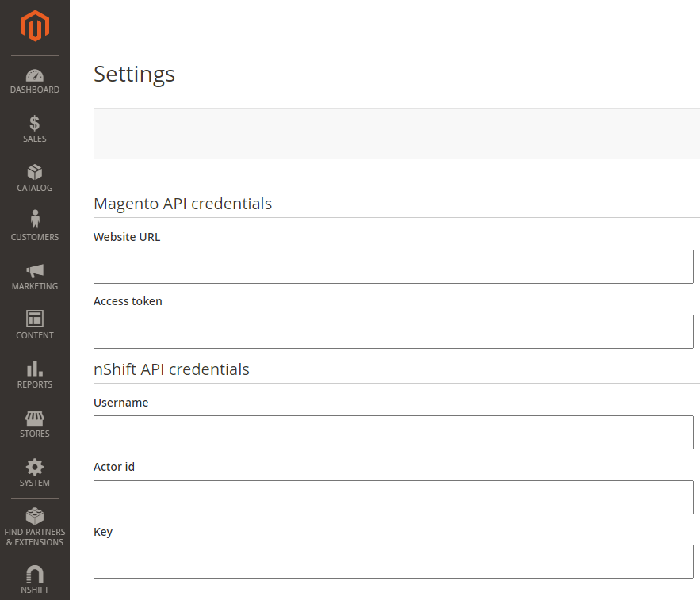This screenshot has width=700, height=600.
Task: Open the Sales dollar-sign menu
Action: click(x=35, y=129)
